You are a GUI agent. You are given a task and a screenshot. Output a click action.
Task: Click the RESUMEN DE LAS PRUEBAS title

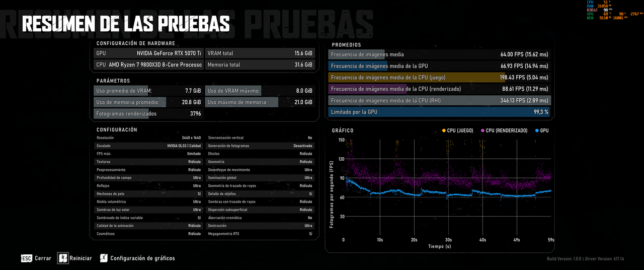pos(126,23)
